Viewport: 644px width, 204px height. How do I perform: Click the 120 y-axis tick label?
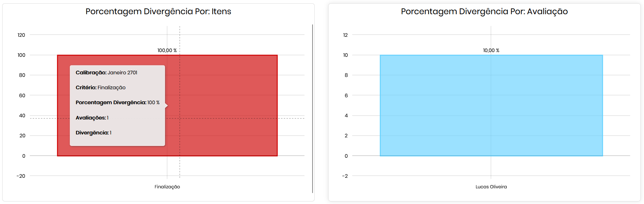[x=21, y=35]
